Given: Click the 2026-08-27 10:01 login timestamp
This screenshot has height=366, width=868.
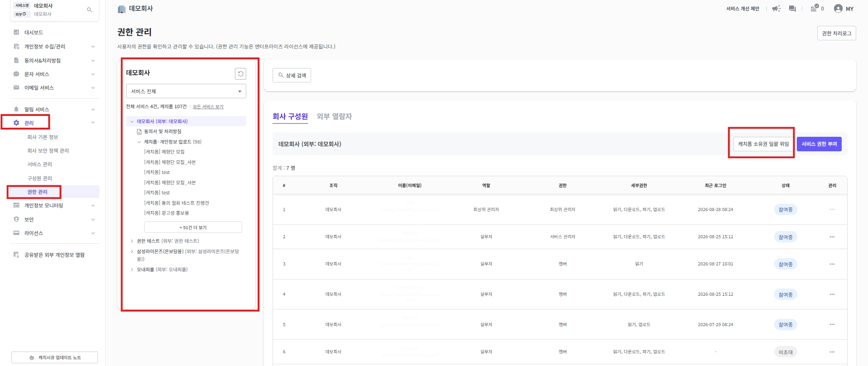Looking at the screenshot, I should pos(715,264).
